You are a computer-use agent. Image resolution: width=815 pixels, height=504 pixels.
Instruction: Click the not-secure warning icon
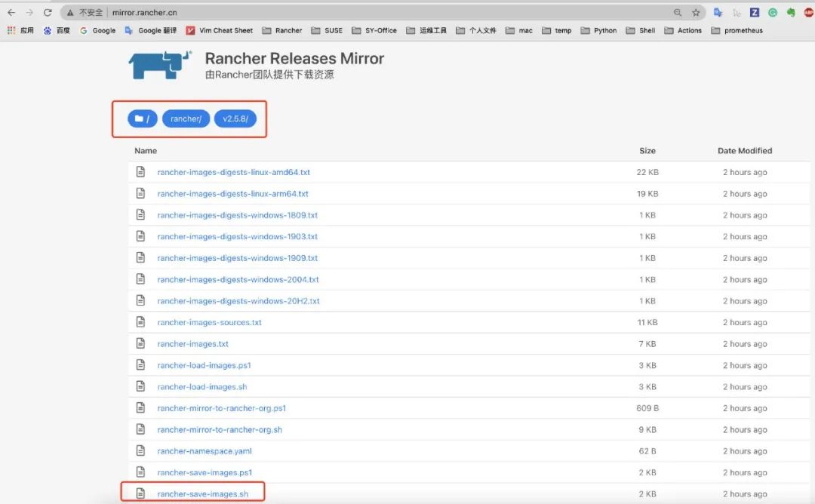click(70, 13)
